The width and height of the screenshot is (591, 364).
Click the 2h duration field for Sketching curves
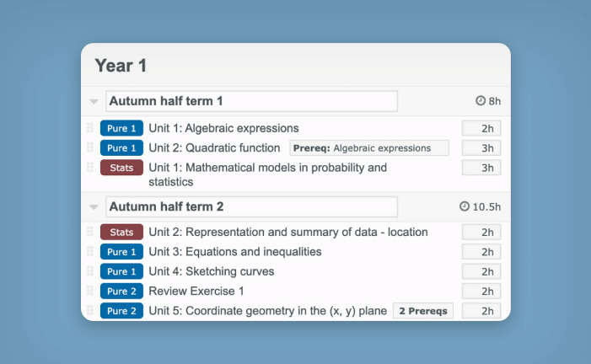(481, 271)
